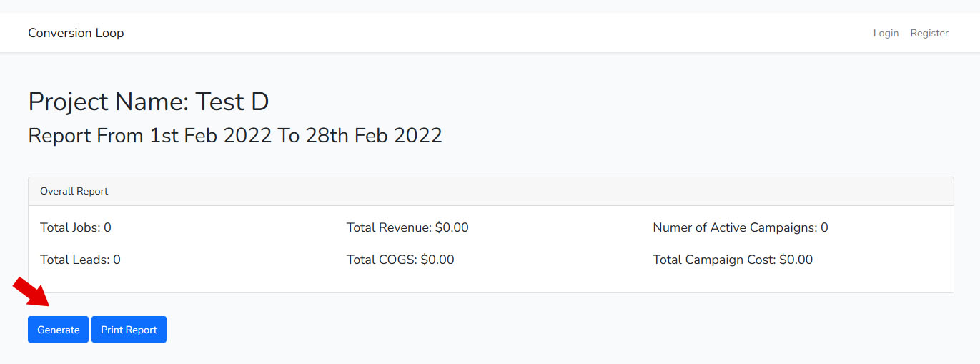
Task: Click the Conversion Loop brand link
Action: 76,33
